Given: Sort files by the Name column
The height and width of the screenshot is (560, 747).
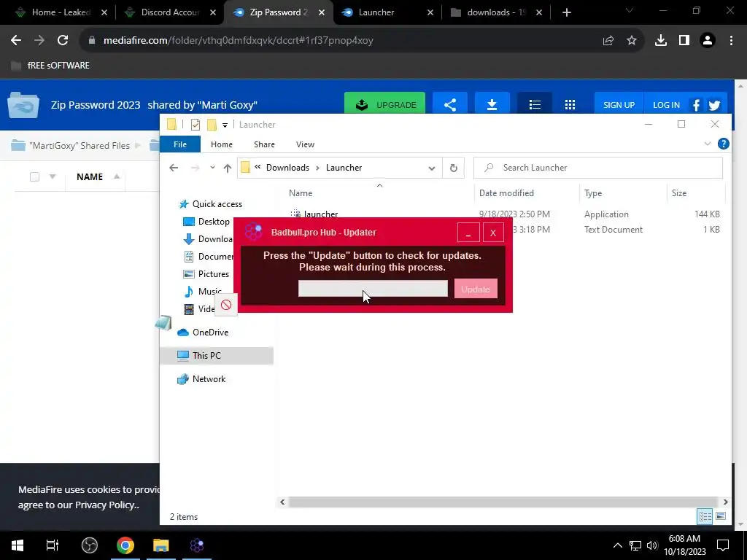Looking at the screenshot, I should 301,192.
